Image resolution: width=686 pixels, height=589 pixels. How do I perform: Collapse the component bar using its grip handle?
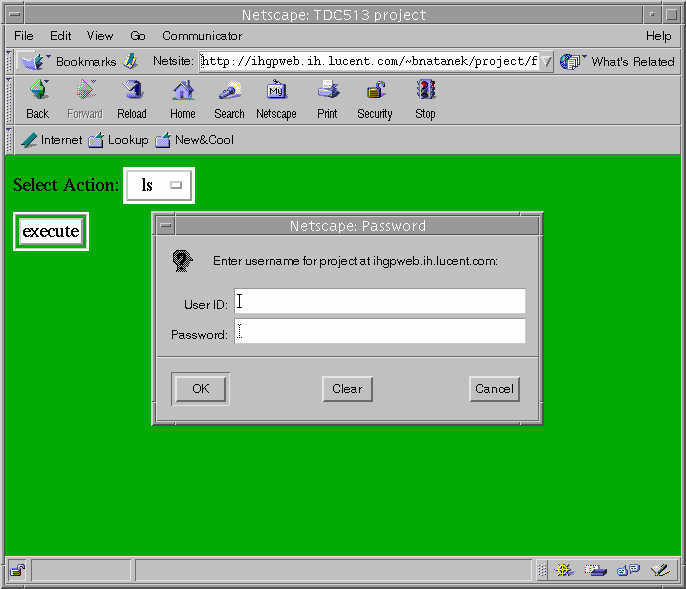pos(542,570)
